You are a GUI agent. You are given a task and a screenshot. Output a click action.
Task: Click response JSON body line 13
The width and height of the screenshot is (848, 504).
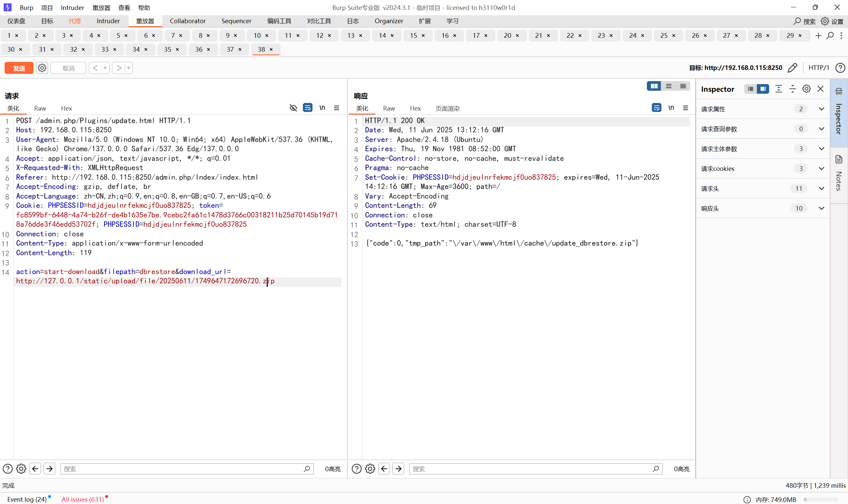pyautogui.click(x=502, y=243)
